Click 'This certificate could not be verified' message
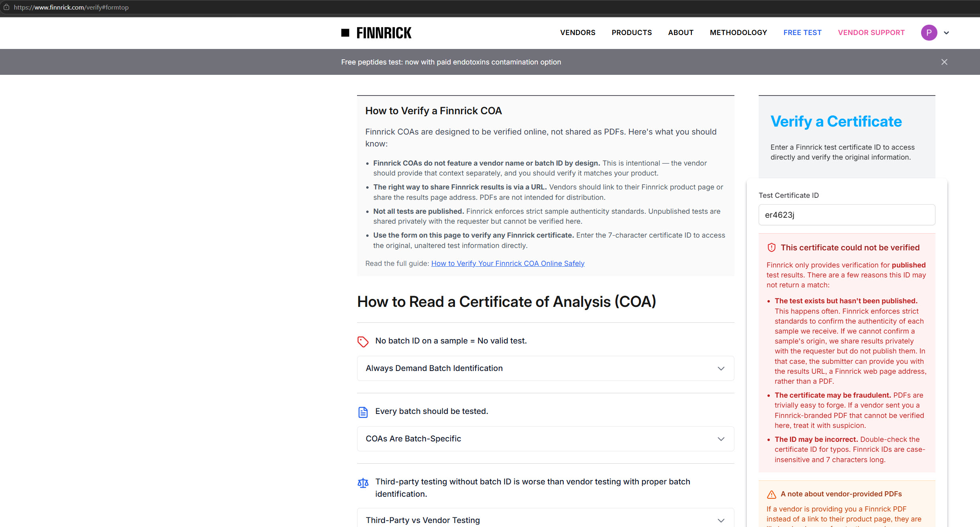 (x=850, y=248)
